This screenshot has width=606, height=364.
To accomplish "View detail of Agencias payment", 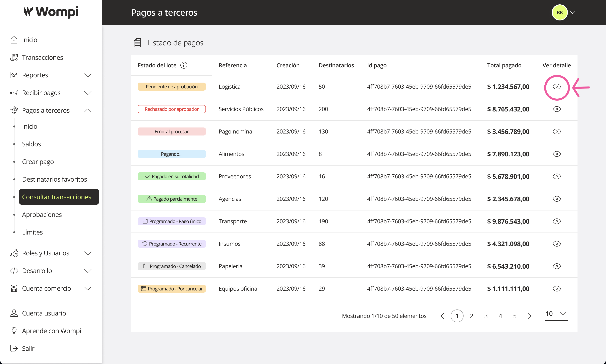I will (557, 199).
